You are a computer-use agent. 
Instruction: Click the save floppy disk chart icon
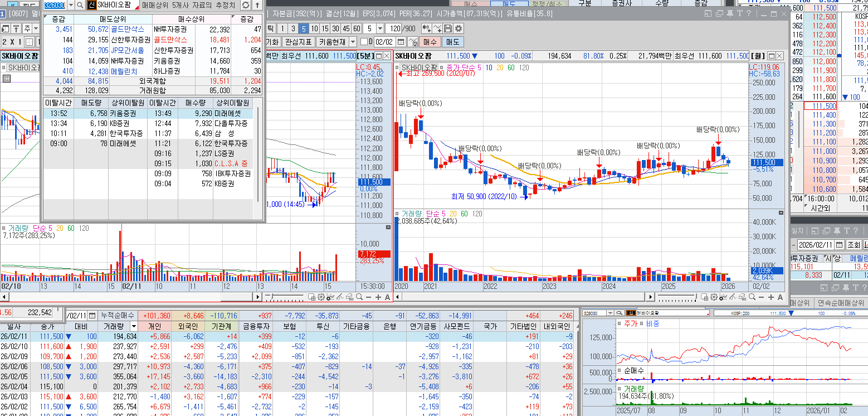coord(447,28)
